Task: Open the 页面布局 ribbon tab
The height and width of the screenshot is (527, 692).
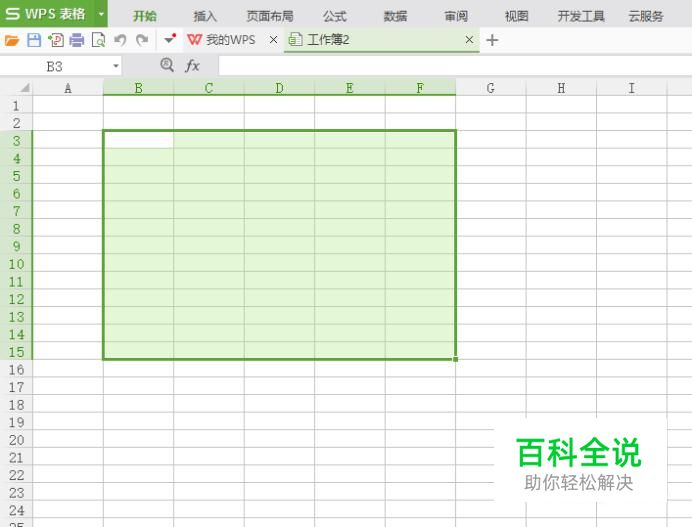Action: [270, 16]
